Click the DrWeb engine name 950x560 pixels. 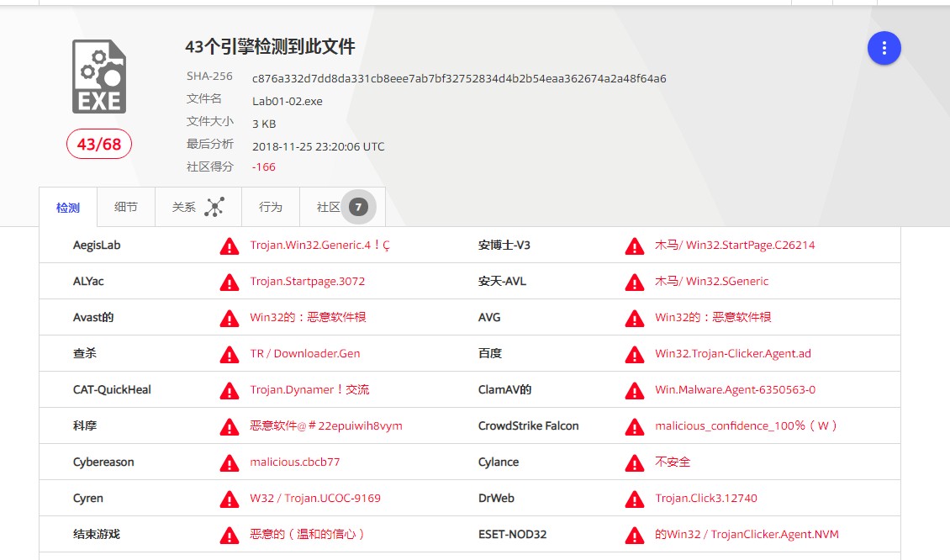(x=496, y=498)
